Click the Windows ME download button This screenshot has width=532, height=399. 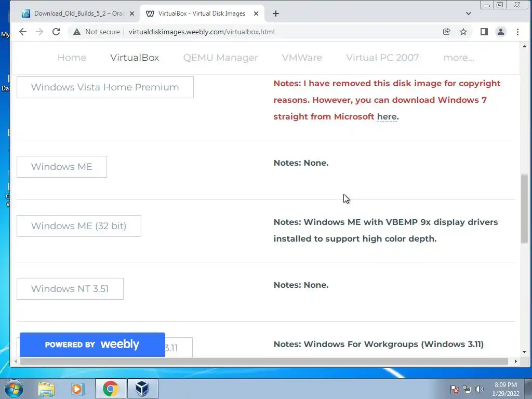(62, 167)
